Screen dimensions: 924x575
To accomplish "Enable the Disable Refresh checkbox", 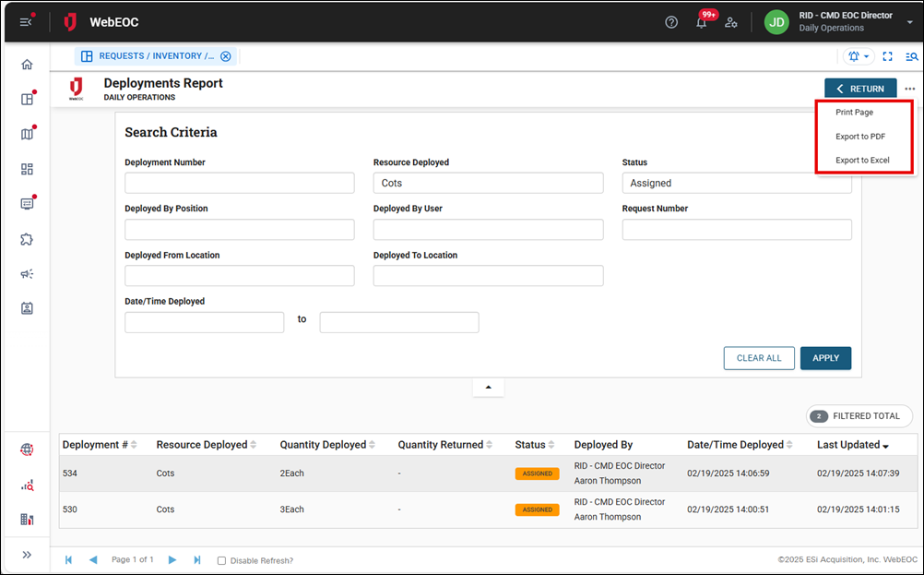I will click(221, 560).
